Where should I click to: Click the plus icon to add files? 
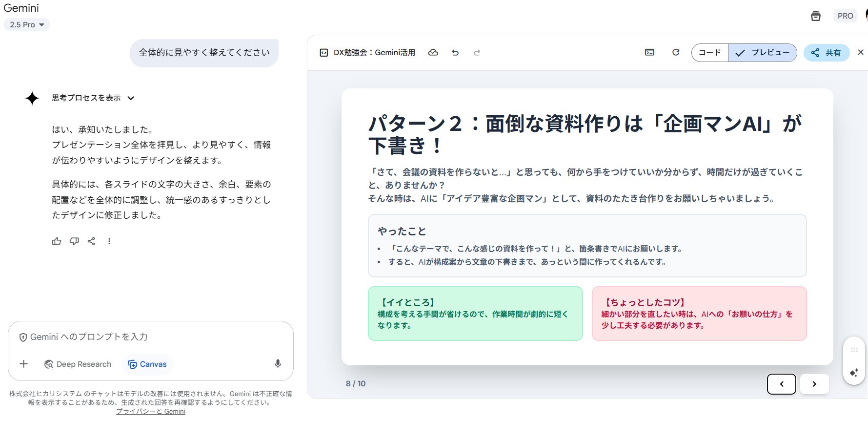(23, 364)
